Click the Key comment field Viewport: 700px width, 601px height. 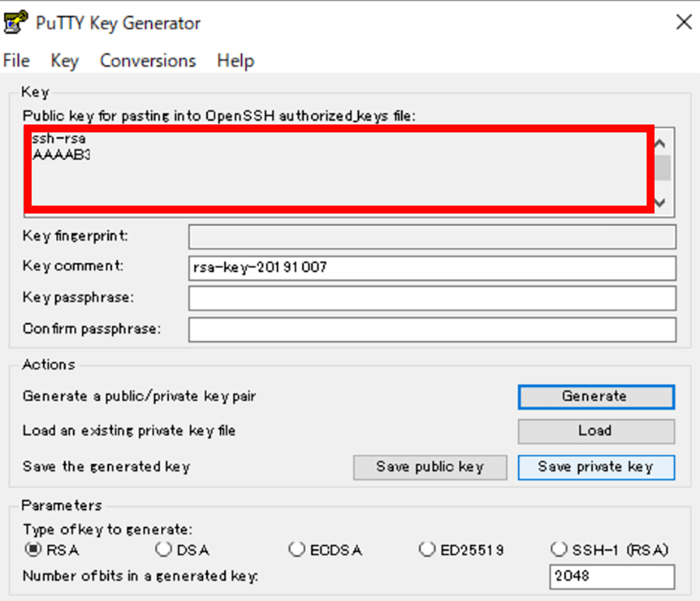point(432,267)
